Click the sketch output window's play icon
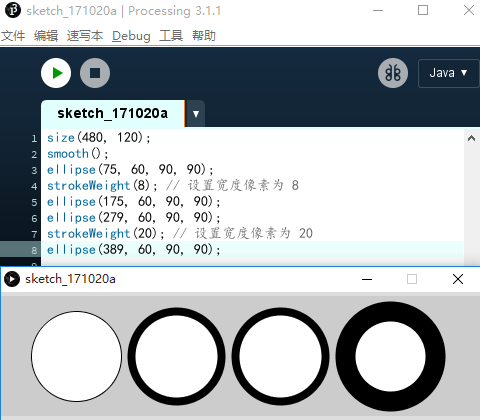The height and width of the screenshot is (420, 480). point(12,279)
